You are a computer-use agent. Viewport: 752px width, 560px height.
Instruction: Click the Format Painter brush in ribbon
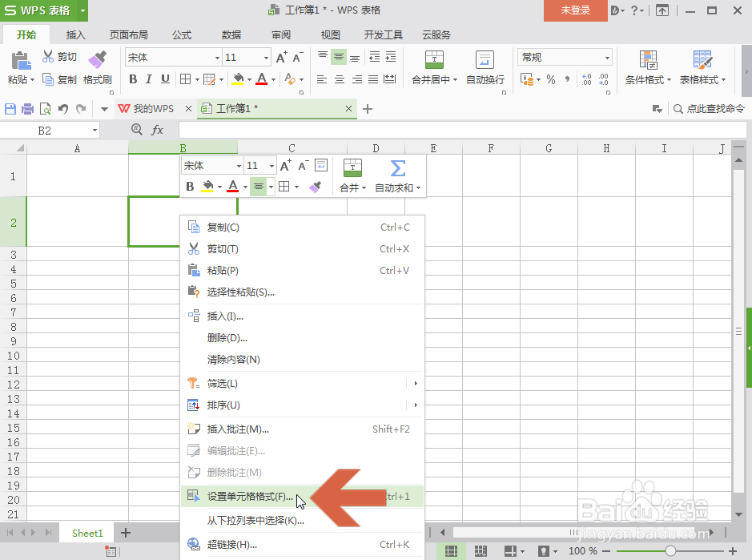(x=98, y=59)
